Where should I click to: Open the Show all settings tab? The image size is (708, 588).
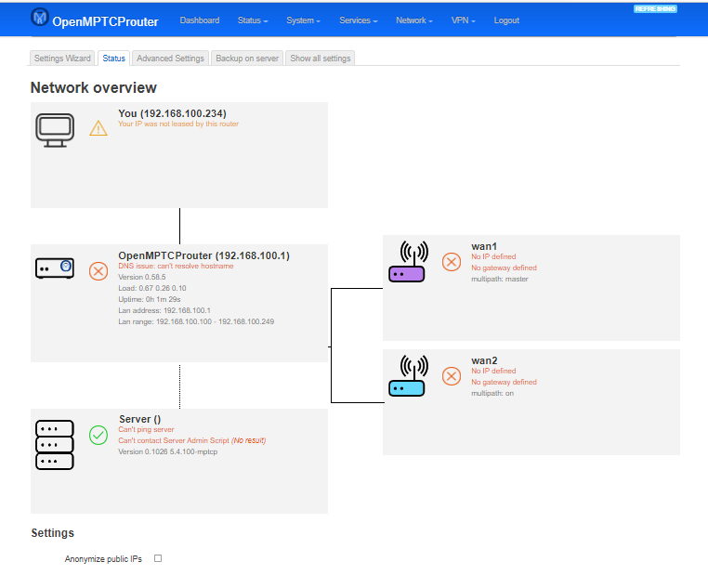click(x=321, y=59)
